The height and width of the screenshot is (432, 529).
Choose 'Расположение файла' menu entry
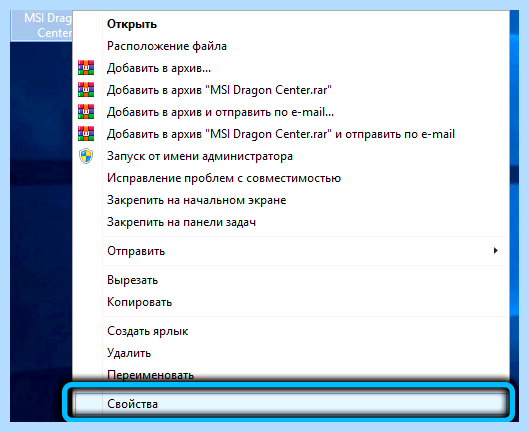291,46
